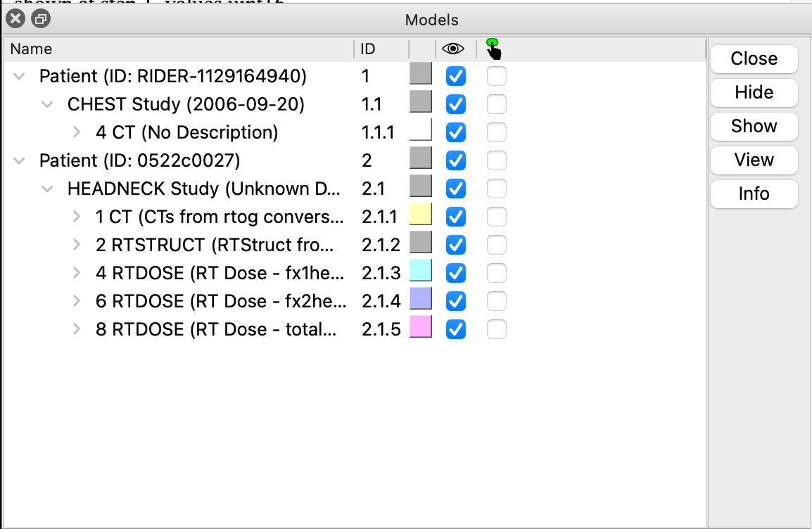Collapse the Patient RIDER-1129164940 tree node
This screenshot has height=529, width=812.
coord(19,76)
